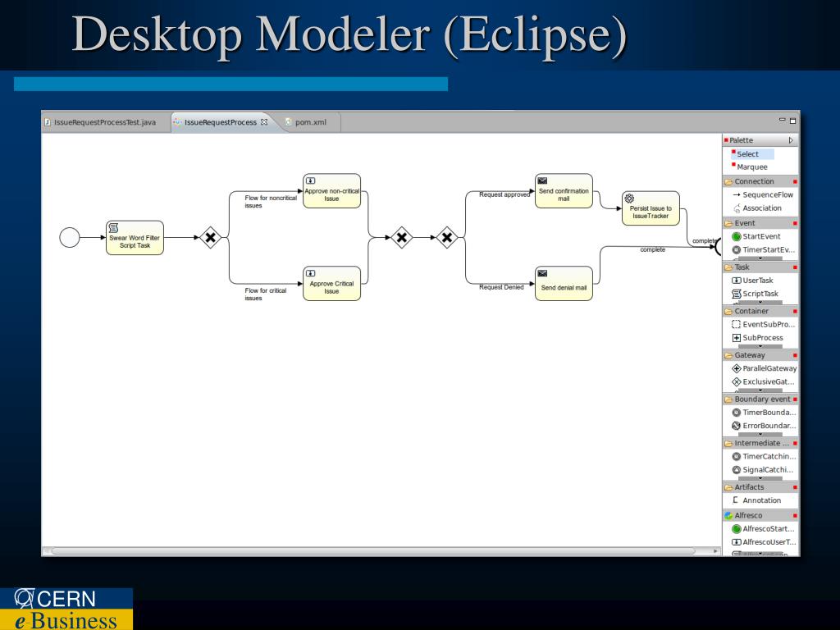Select the Annotation artifact tool
Viewport: 840px width, 630px height.
pyautogui.click(x=756, y=500)
